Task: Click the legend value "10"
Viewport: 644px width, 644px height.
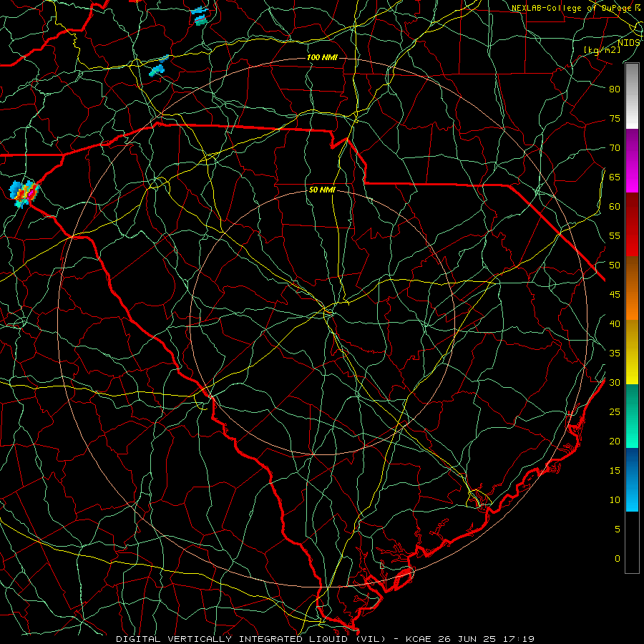Action: pos(615,500)
